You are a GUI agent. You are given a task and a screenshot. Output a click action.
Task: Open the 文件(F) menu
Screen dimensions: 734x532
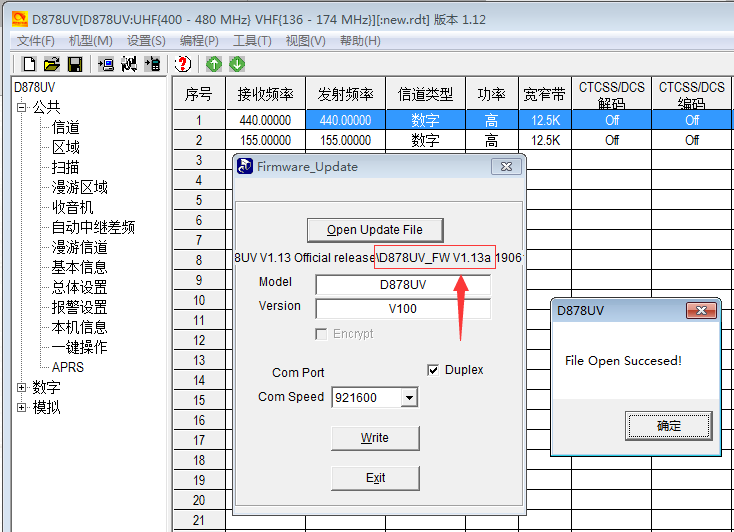(x=36, y=40)
